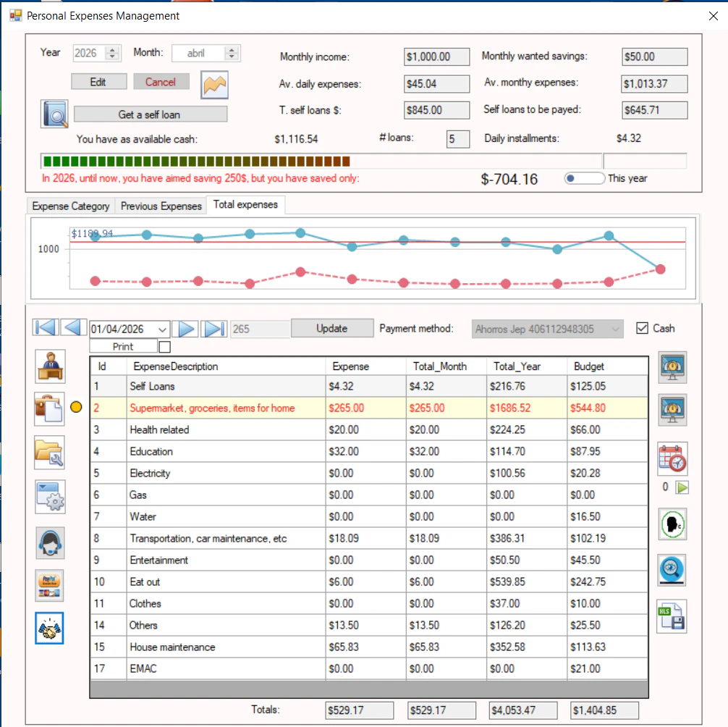Select the Transportation, car maintenance row
Screen dimensions: 728x727
[369, 539]
